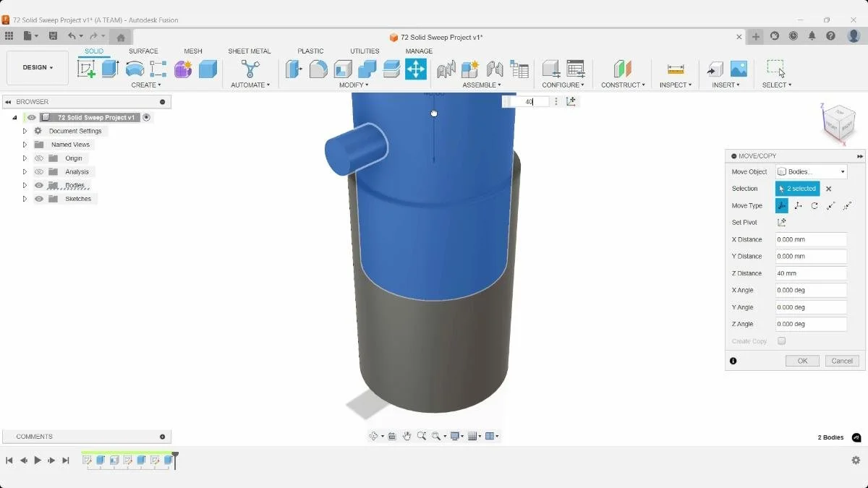Choose the Free Move type icon
Viewport: 868px width, 488px height.
point(782,205)
